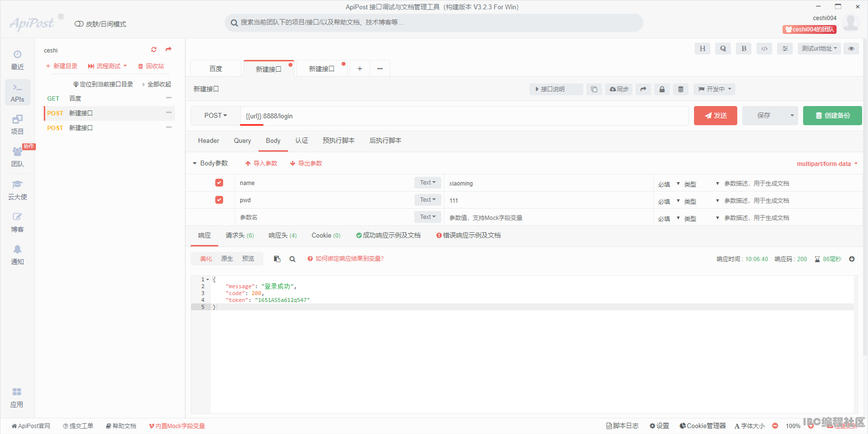Viewport: 868px width, 434px height.
Task: Copy the response with the copy icon
Action: (x=277, y=259)
